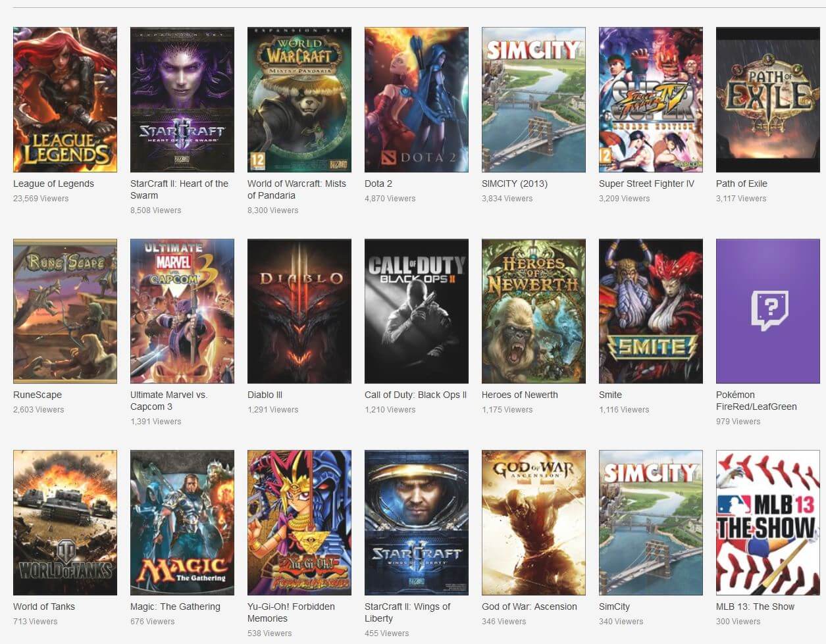Open the League of Legends box art thumbnail
Screen dimensions: 826x644
coord(65,99)
